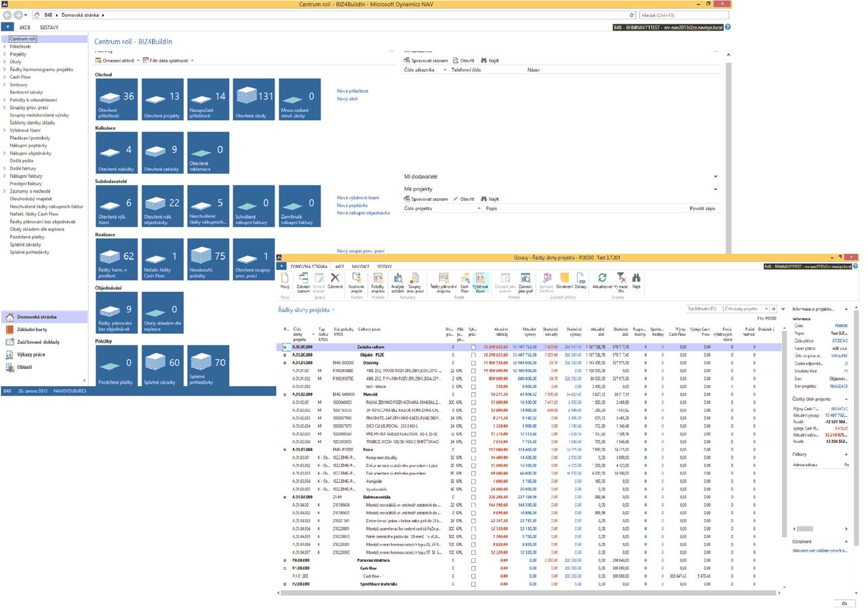Click the Ok button in Úpravy window
The width and height of the screenshot is (868, 614).
[x=844, y=603]
